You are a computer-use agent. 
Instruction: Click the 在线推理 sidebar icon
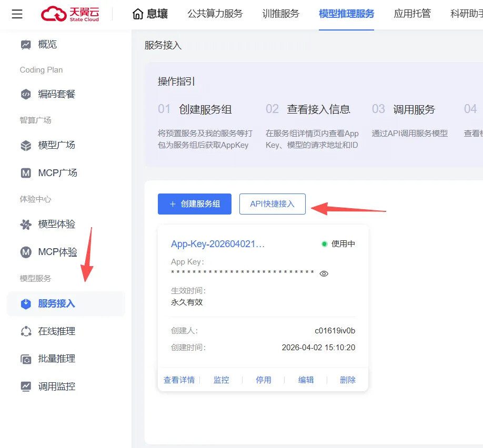point(26,331)
